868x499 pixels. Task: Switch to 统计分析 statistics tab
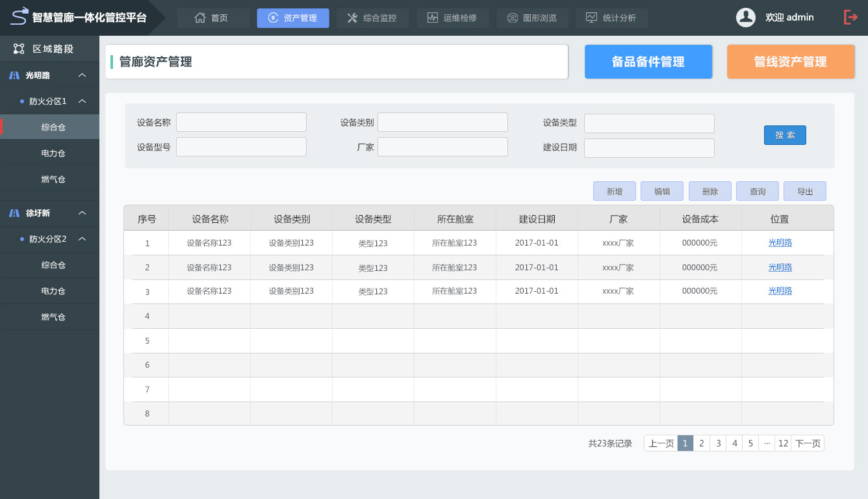tap(611, 18)
